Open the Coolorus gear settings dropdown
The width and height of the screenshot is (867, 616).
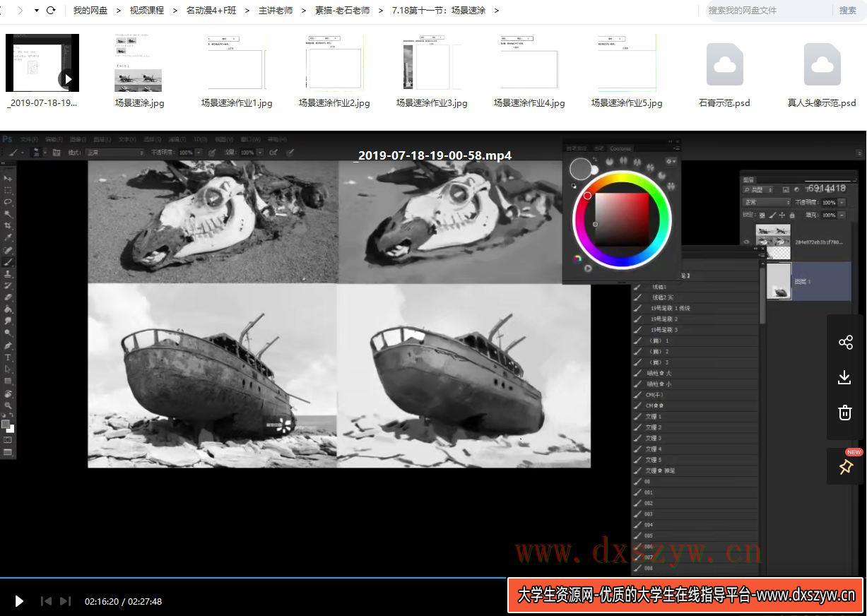tap(671, 162)
